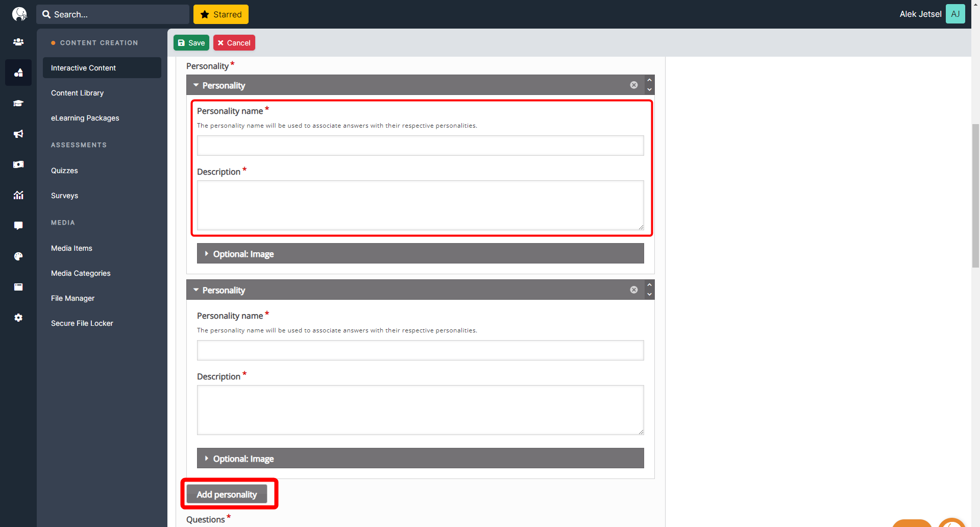Click Add personality button
The image size is (980, 527).
pos(227,494)
